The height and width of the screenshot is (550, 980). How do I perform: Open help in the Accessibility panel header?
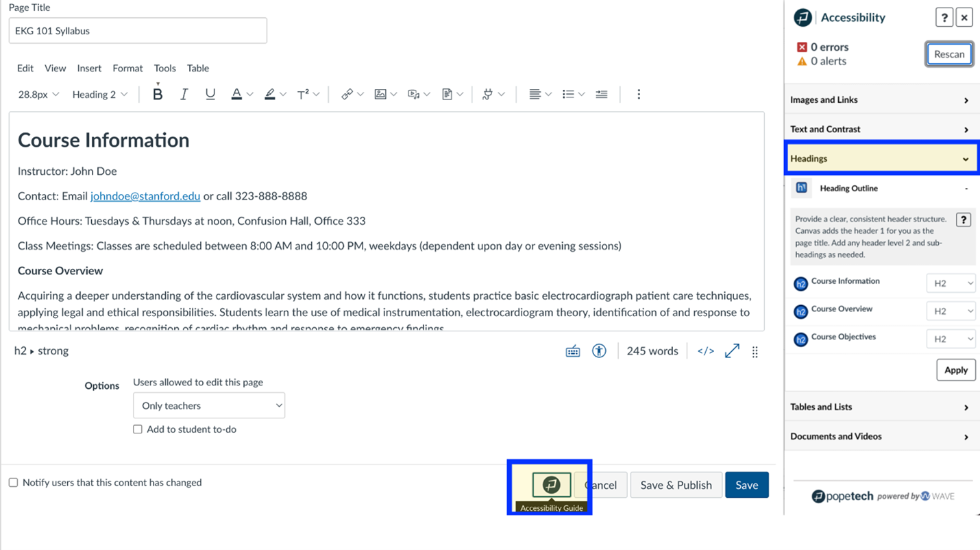point(944,18)
